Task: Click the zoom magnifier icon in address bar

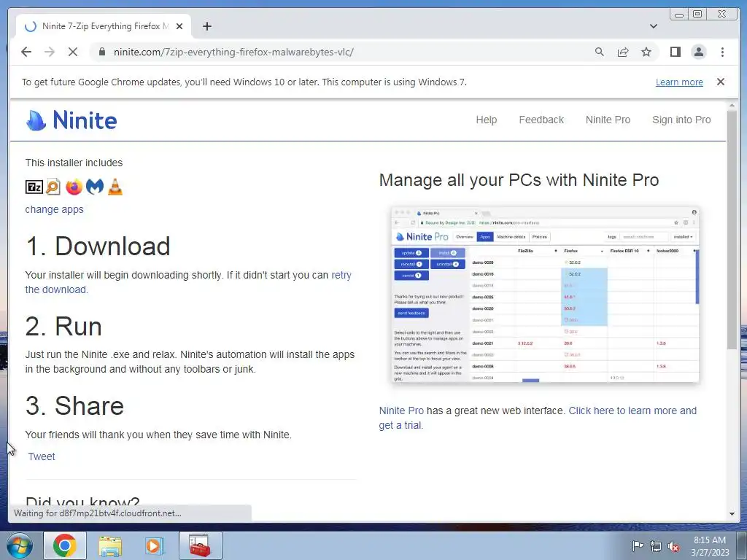Action: pos(600,52)
